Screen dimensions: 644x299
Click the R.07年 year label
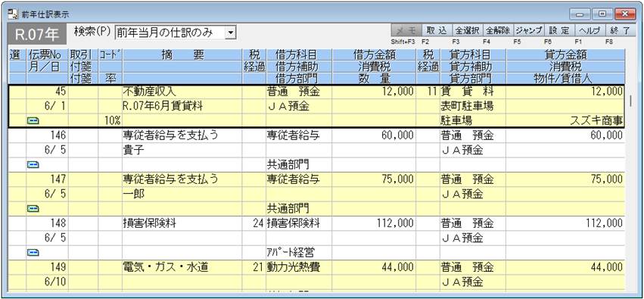pos(37,35)
